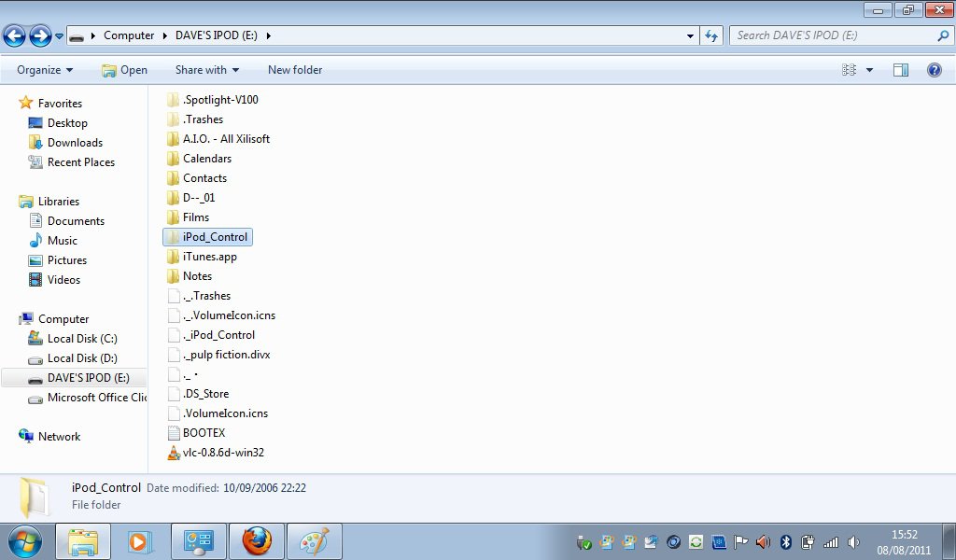Open the Share with dropdown
The width and height of the screenshot is (956, 560).
[x=206, y=70]
